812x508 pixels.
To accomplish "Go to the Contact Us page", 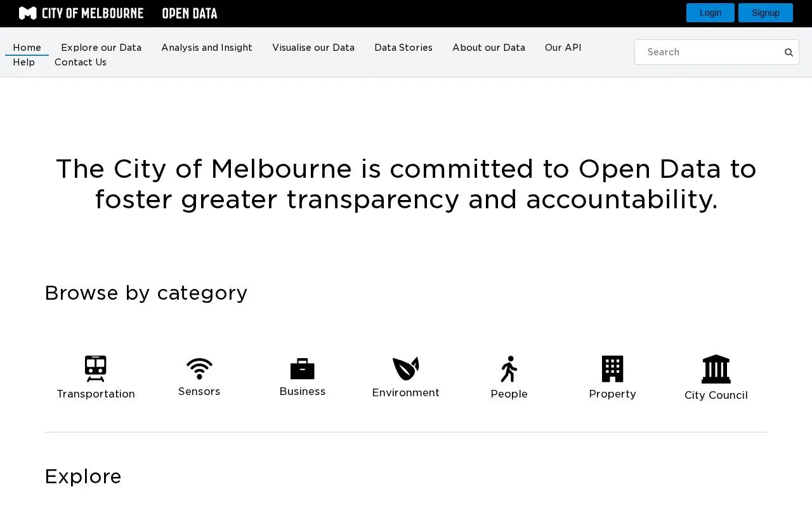I will pyautogui.click(x=81, y=62).
